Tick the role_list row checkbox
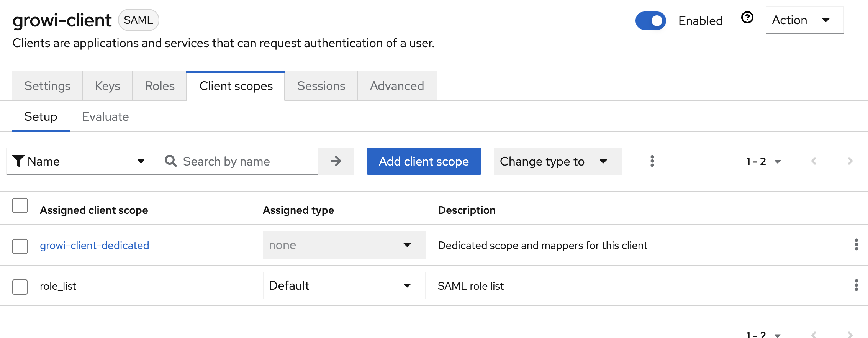868x338 pixels. tap(20, 287)
